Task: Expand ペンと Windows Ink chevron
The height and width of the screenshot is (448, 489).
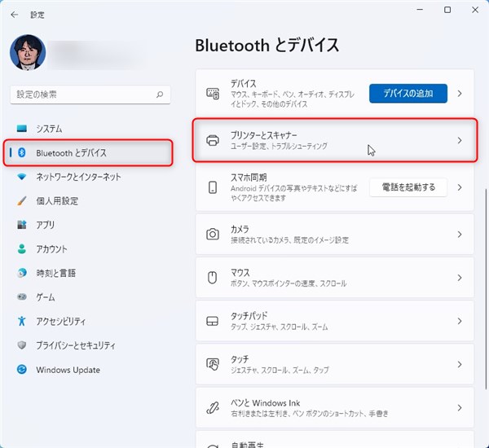Action: pyautogui.click(x=460, y=407)
